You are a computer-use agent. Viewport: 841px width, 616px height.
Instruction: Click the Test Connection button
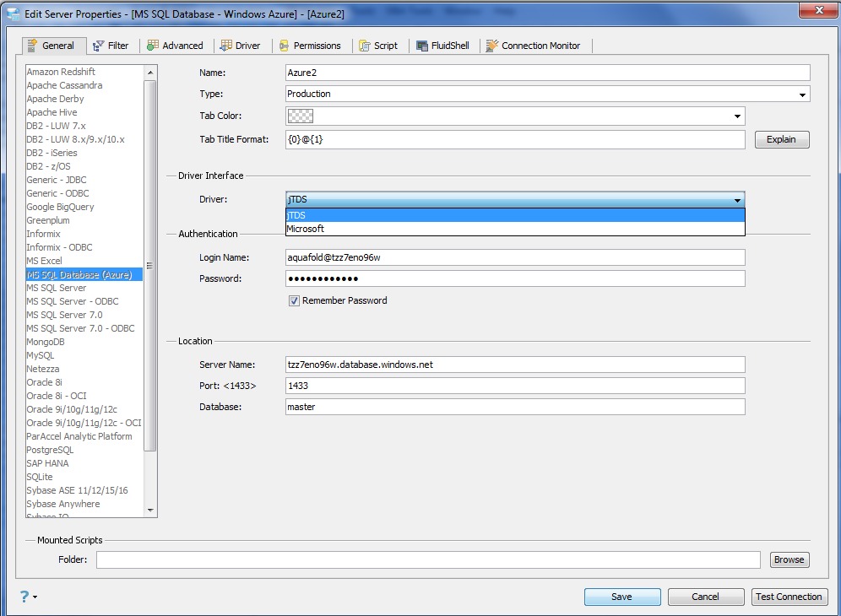[789, 597]
